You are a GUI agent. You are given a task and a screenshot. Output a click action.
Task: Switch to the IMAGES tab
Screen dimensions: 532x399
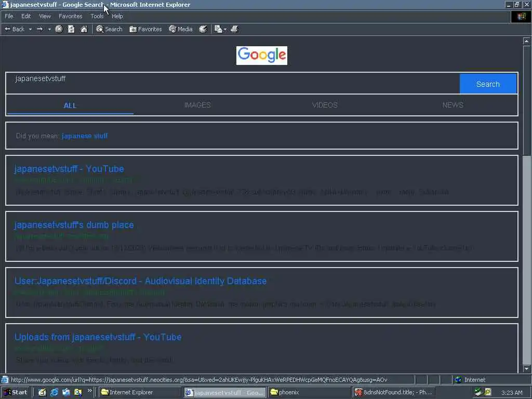click(197, 105)
